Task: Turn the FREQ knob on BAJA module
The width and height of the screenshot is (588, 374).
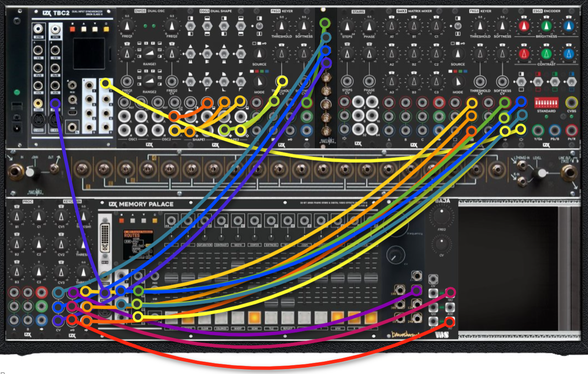Action: 442,217
